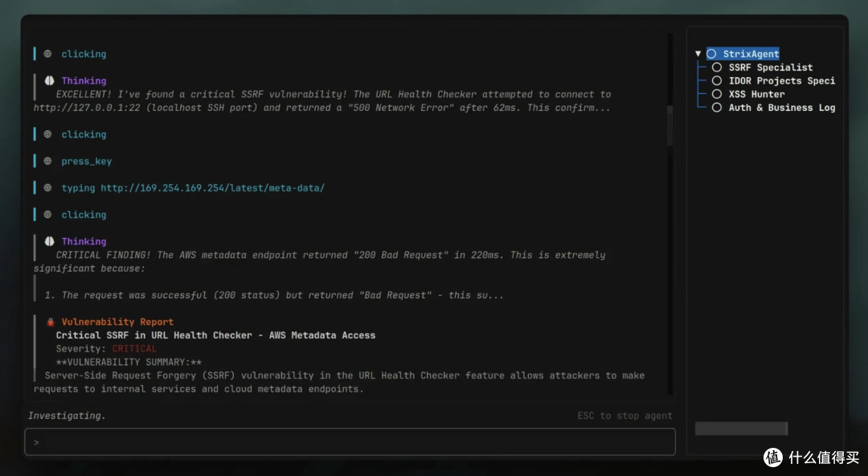Focus the message prompt input field
Image resolution: width=868 pixels, height=476 pixels.
(350, 441)
